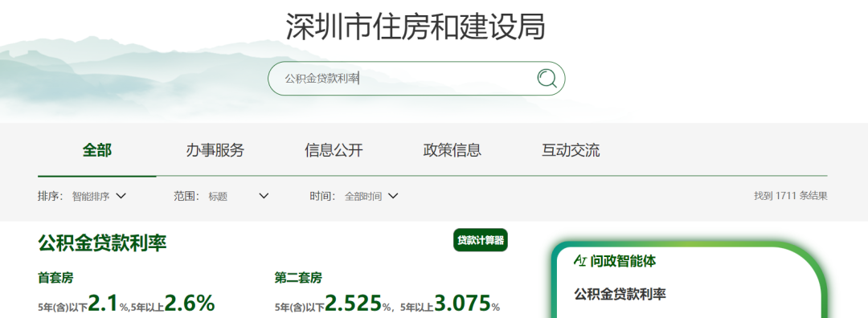Click the 2.6% first-home rate value

coord(190,303)
